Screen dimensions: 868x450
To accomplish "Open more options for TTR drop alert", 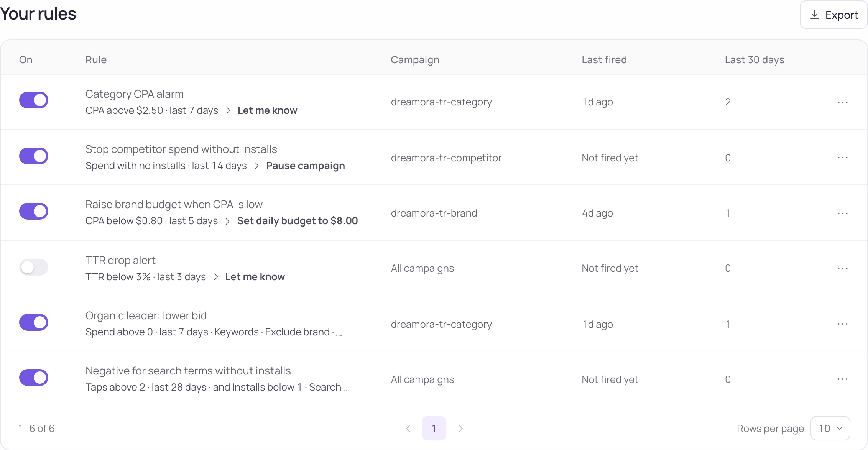I will (842, 268).
